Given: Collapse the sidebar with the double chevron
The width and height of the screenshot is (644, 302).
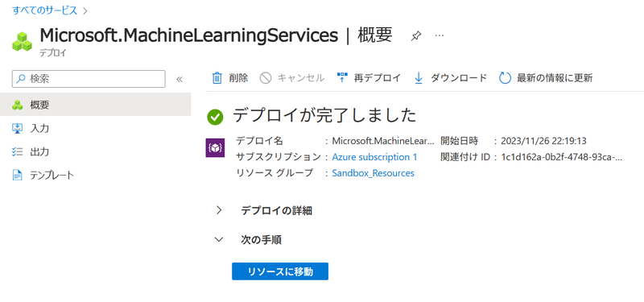Looking at the screenshot, I should (179, 79).
